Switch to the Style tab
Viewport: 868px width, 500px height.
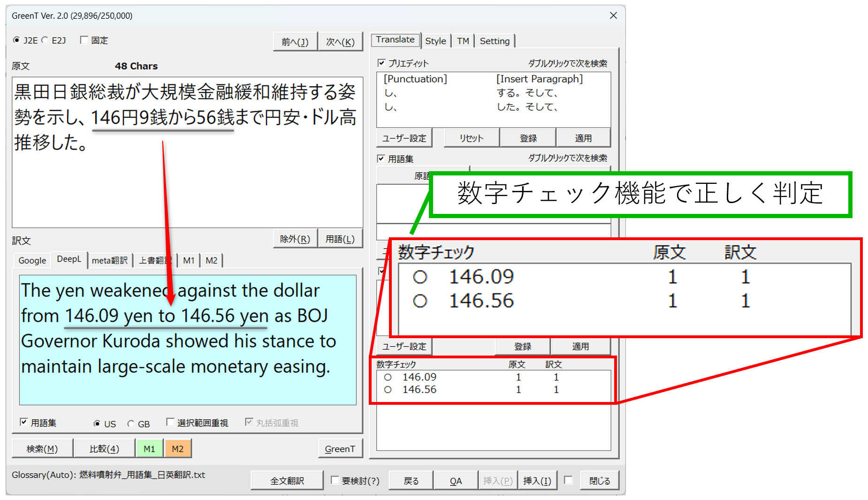(x=435, y=41)
